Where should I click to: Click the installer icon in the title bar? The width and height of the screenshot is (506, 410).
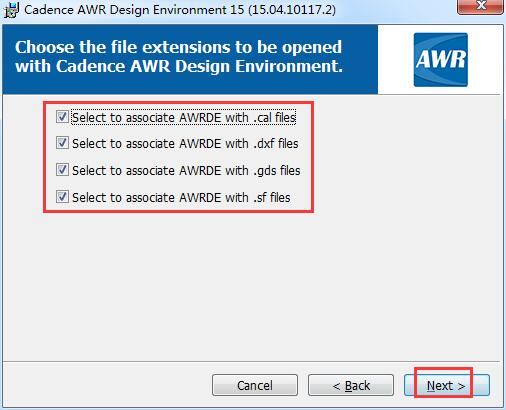[12, 10]
